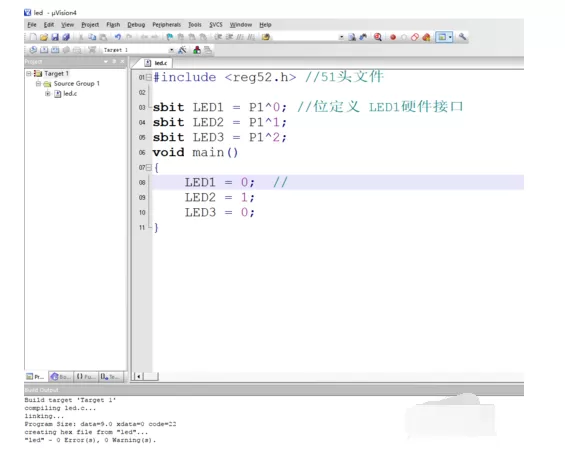Select Source Group 1 in the project tree
The height and width of the screenshot is (455, 565).
(77, 84)
